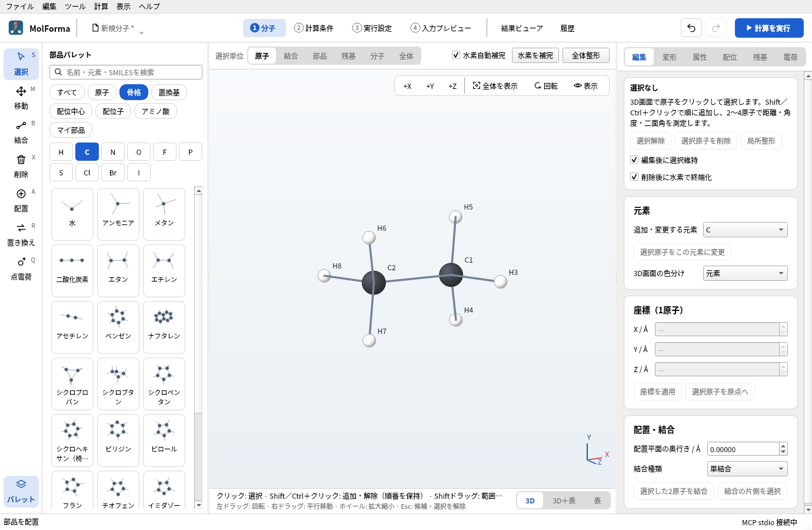Switch to 変形 tab in right panel
The height and width of the screenshot is (530, 812).
670,57
